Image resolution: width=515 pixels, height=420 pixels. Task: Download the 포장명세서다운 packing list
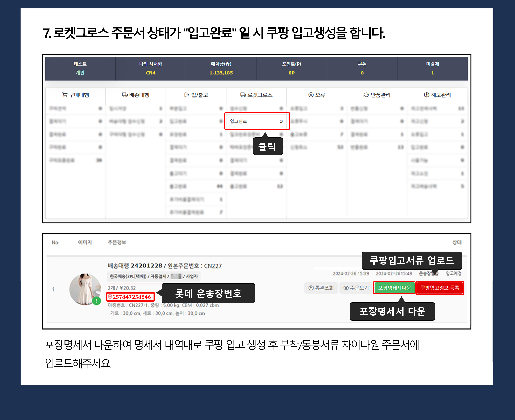point(394,288)
